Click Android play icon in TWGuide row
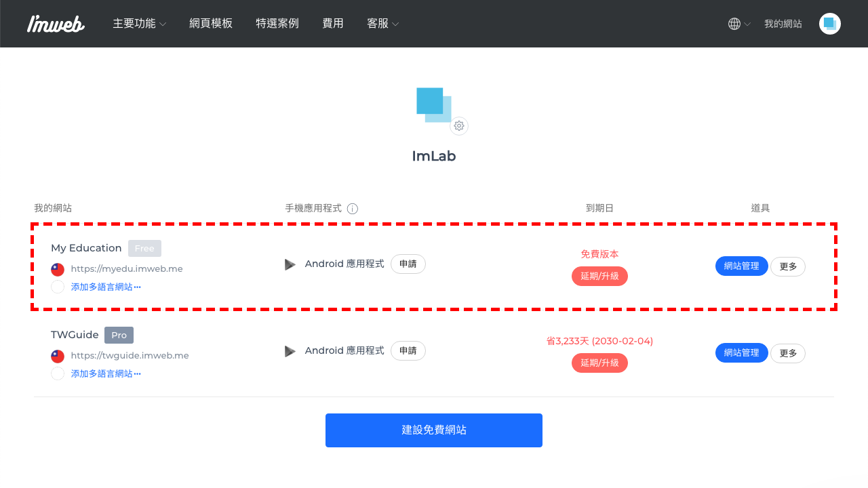 click(x=290, y=351)
